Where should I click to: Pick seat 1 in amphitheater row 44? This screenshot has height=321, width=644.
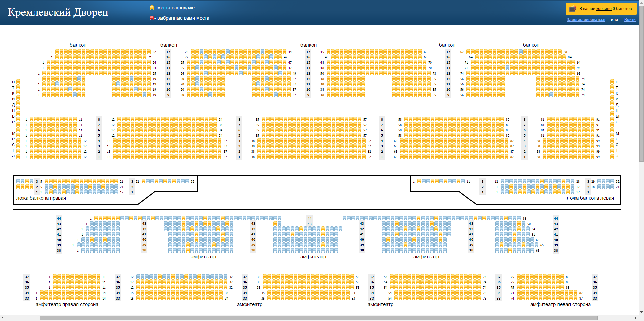click(x=96, y=218)
